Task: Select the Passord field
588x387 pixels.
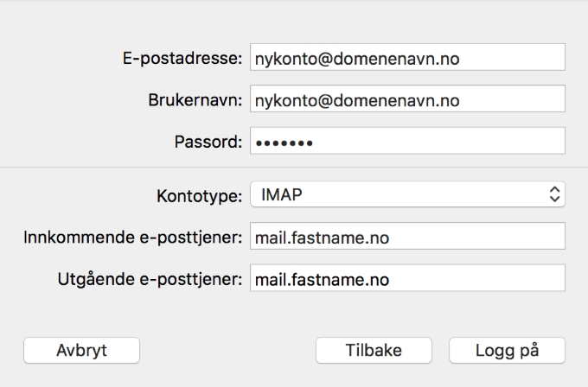Action: (x=407, y=141)
